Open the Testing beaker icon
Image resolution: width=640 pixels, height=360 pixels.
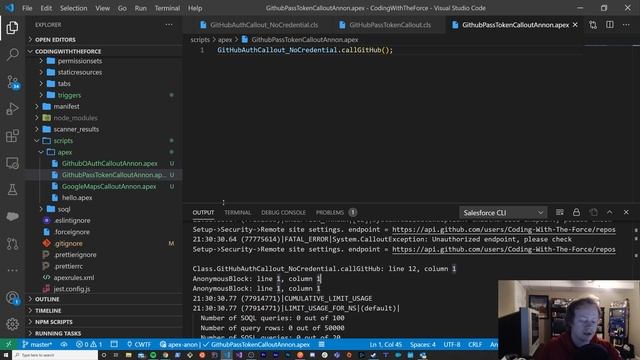point(12,190)
